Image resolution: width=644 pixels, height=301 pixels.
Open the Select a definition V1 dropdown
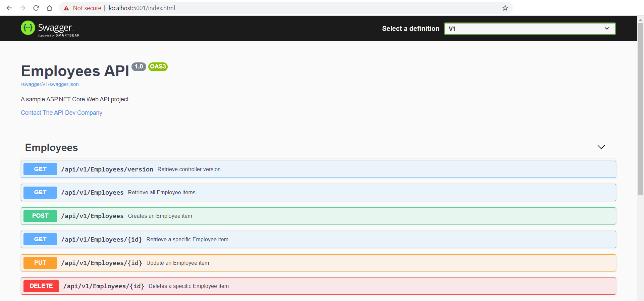click(x=530, y=29)
